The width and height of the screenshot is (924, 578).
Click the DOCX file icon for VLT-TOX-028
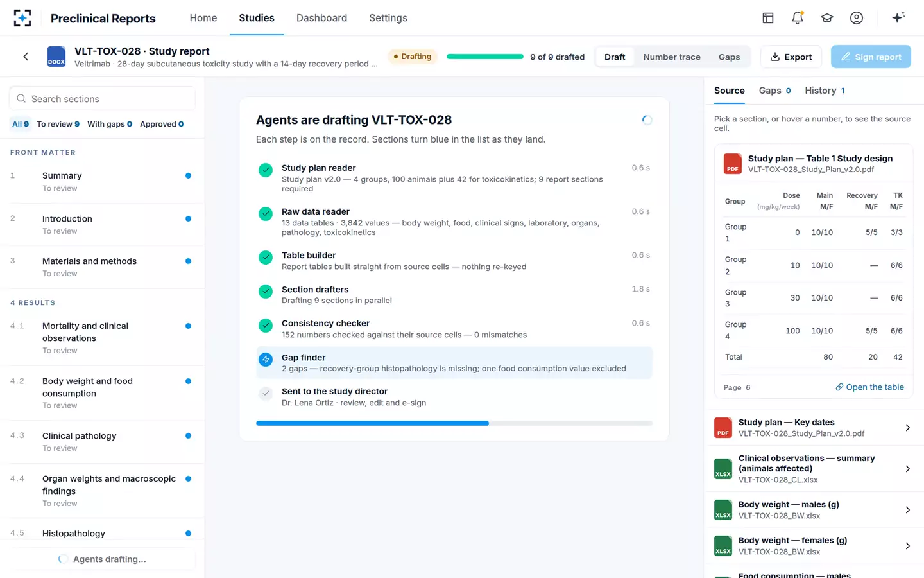[x=56, y=57]
